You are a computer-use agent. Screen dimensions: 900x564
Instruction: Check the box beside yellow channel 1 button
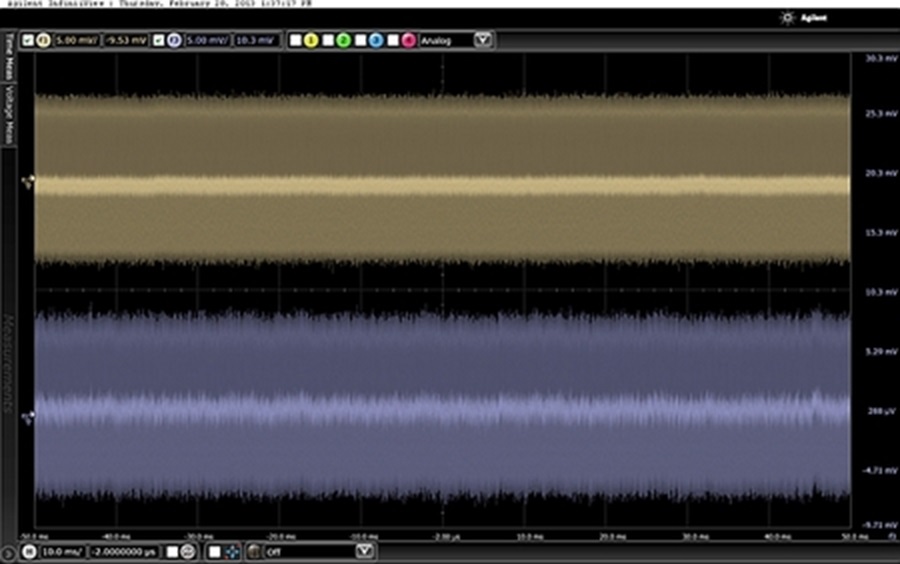tap(296, 40)
